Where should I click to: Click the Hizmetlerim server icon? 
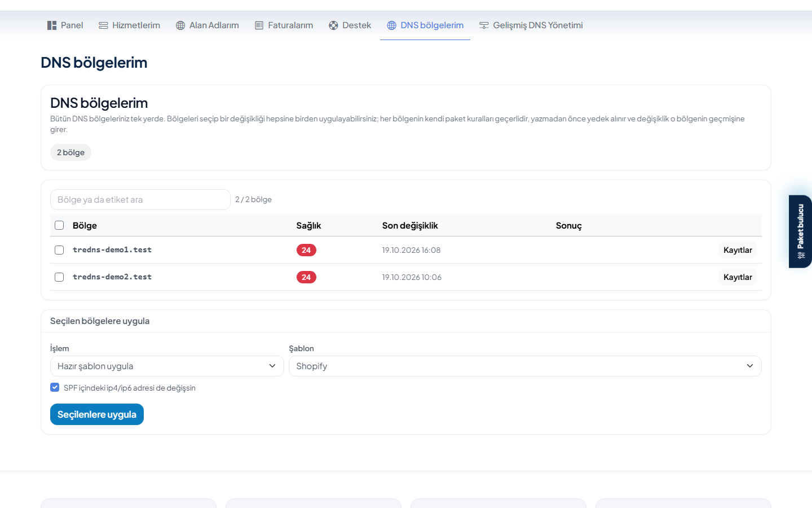click(103, 25)
